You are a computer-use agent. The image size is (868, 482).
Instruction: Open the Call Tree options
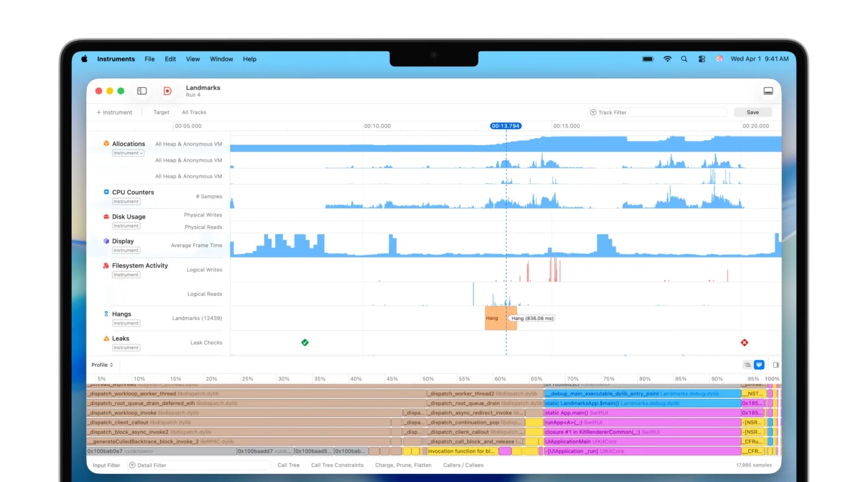(288, 465)
